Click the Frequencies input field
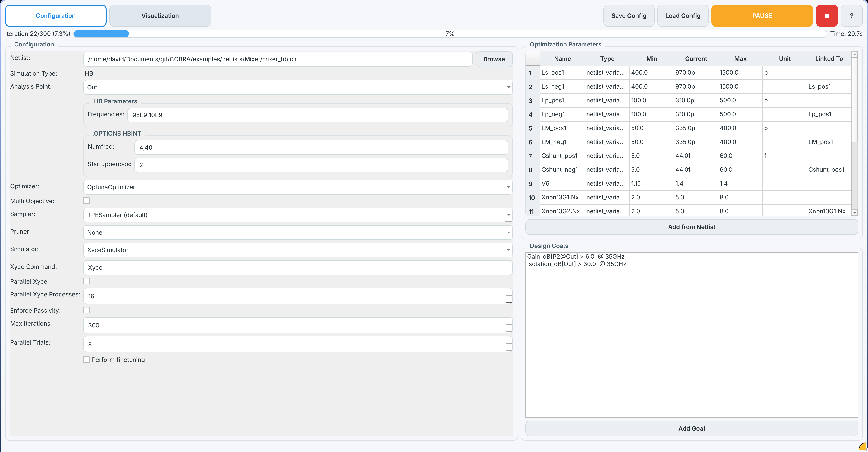Viewport: 868px width, 452px height. coord(317,115)
